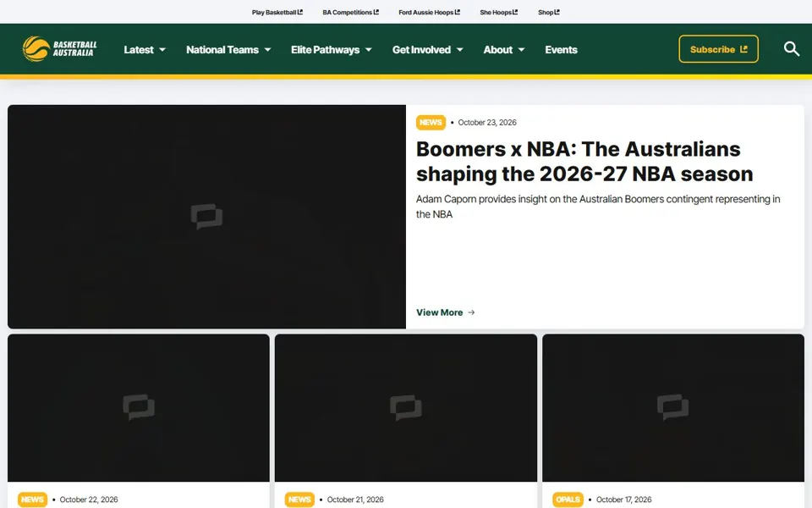
Task: Open the Boomers x NBA headline
Action: [x=584, y=161]
